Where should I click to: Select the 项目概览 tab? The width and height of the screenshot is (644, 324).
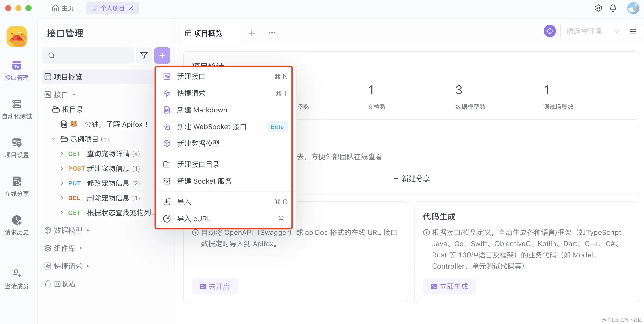(210, 33)
